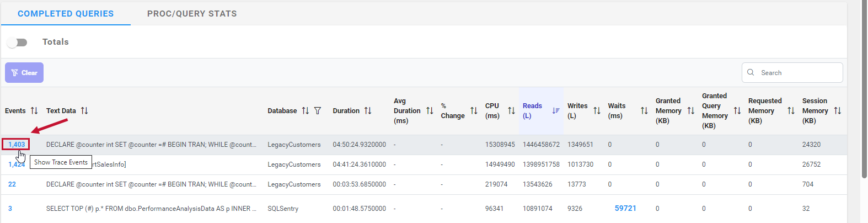The height and width of the screenshot is (223, 868).
Task: Open the 22 events link
Action: (x=12, y=184)
